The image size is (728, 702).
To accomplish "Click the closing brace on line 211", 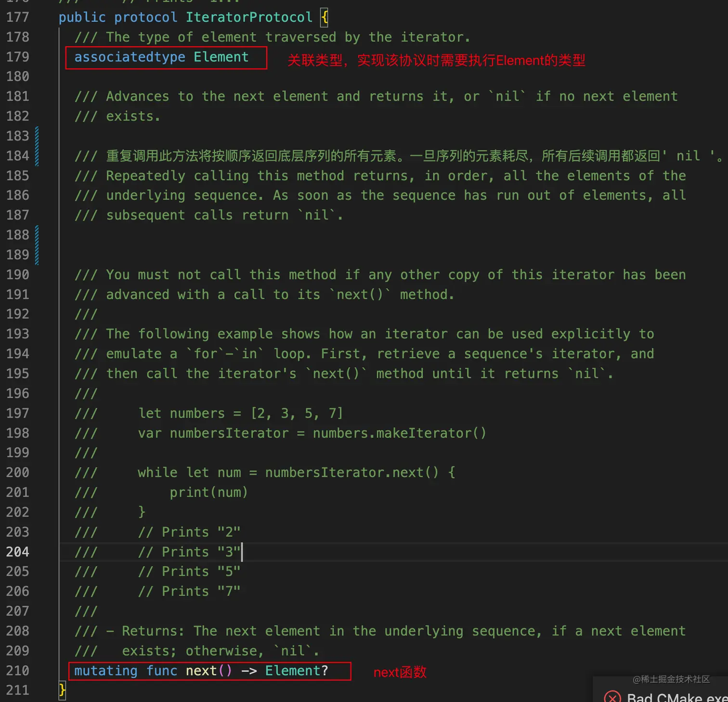I will [62, 690].
